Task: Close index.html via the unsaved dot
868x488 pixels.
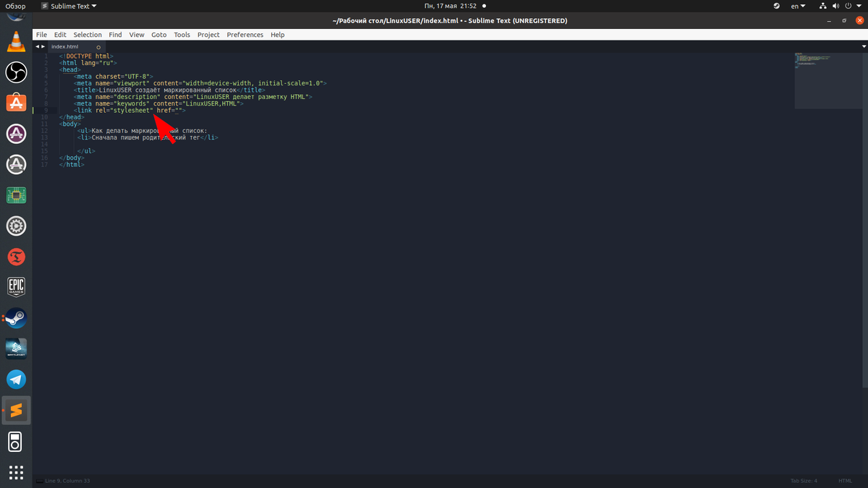Action: [x=98, y=47]
